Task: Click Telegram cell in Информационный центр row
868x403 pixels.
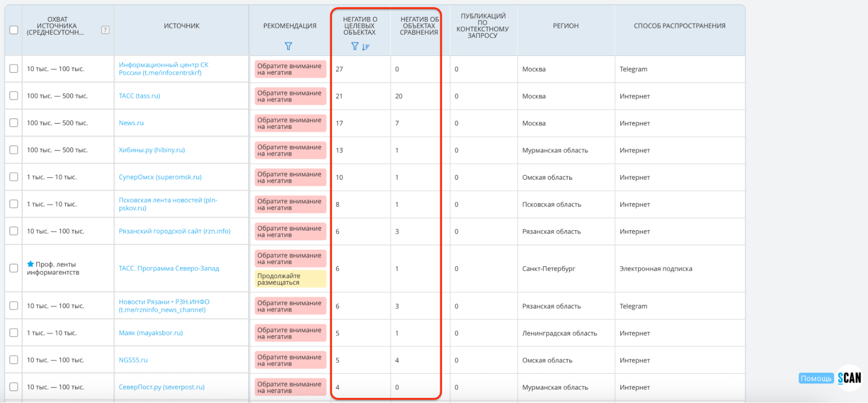Action: [x=633, y=69]
